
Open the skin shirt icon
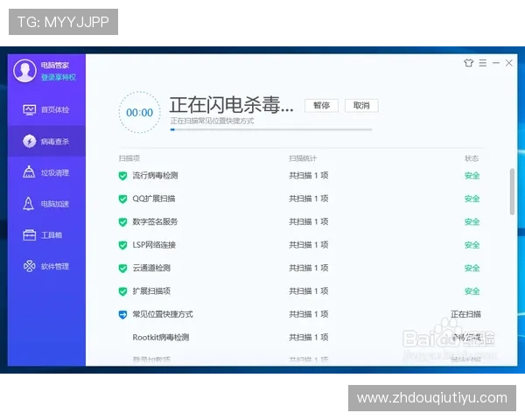[x=469, y=63]
